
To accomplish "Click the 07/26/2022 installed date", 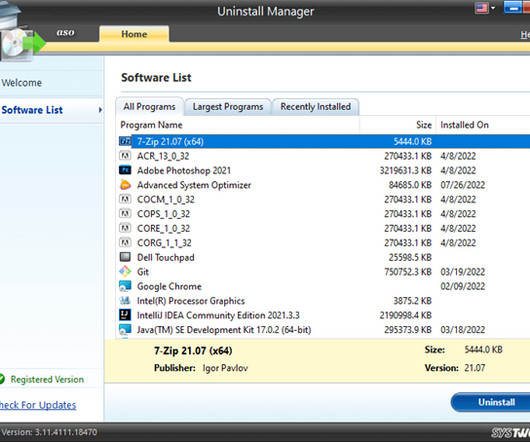I will coord(462,185).
